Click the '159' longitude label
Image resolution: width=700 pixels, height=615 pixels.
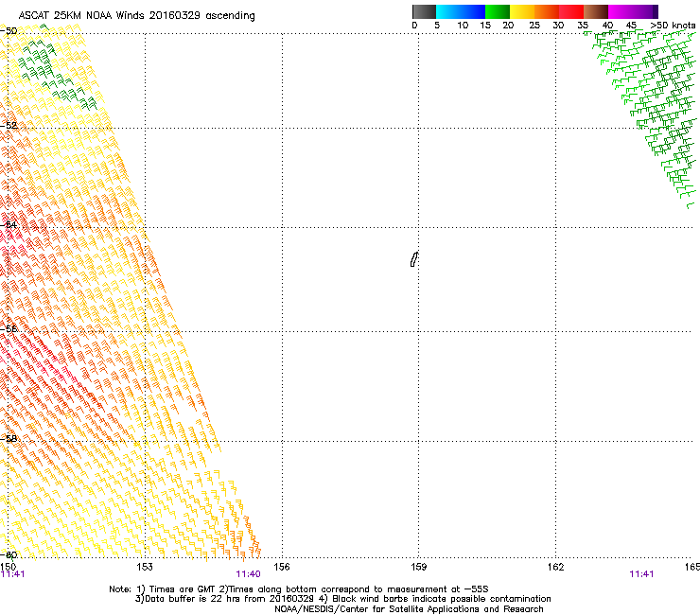(419, 567)
